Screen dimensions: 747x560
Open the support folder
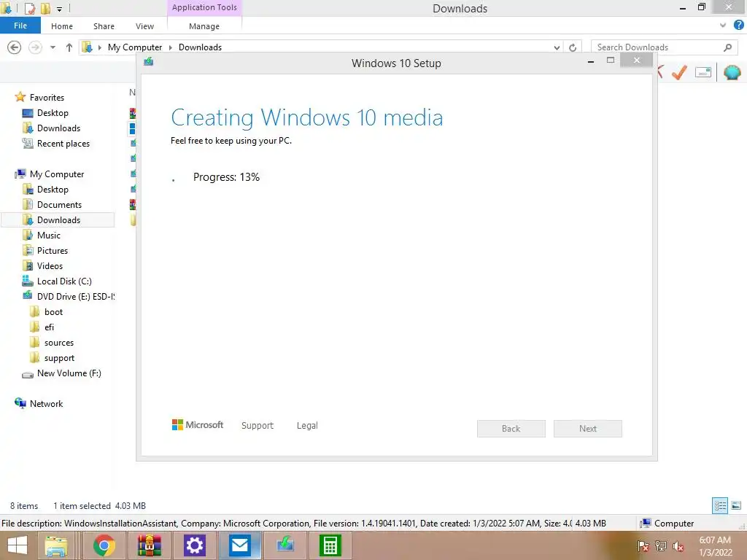pos(59,357)
